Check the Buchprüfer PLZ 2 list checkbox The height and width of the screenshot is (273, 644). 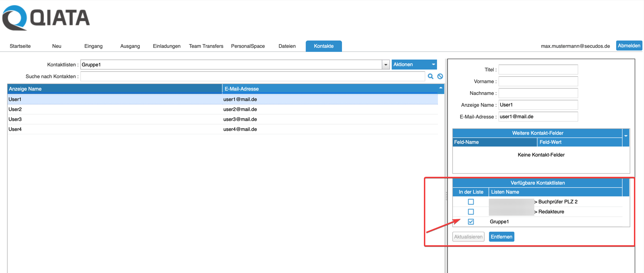pos(471,202)
